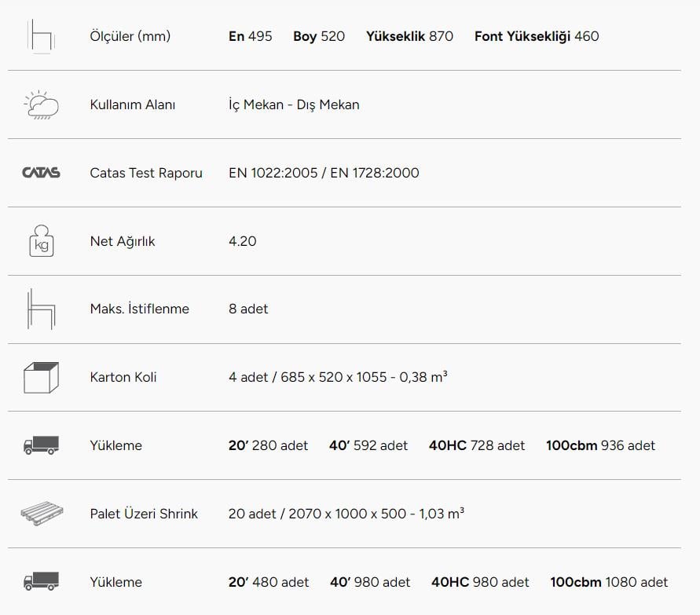Click the pallet icon
Screen dimensions: 700x615
[x=42, y=513]
